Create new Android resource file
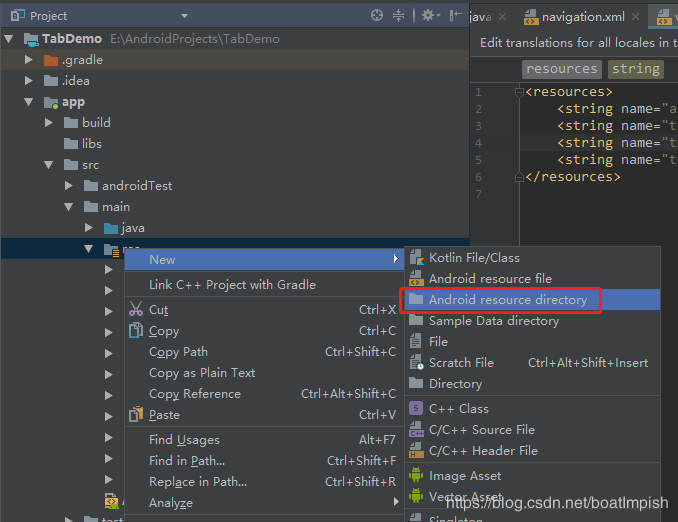Viewport: 678px width, 522px height. point(532,279)
